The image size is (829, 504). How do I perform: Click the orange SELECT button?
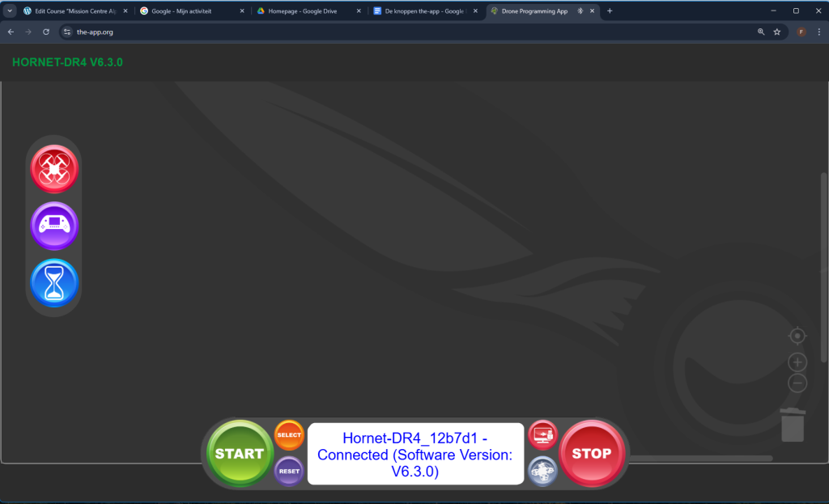(289, 435)
